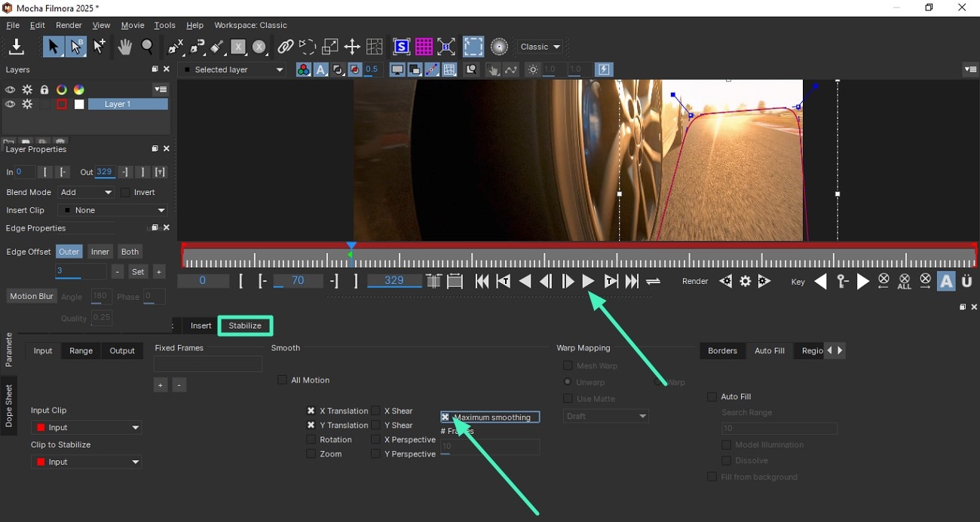Switch to the Stabilize tab
This screenshot has height=522, width=980.
pyautogui.click(x=245, y=325)
